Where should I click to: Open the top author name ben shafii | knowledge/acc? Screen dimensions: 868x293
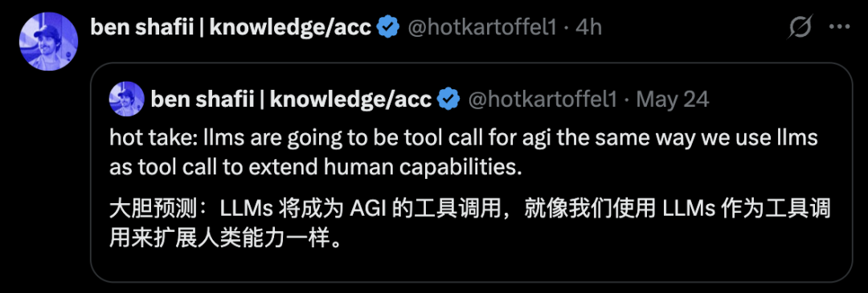point(231,26)
